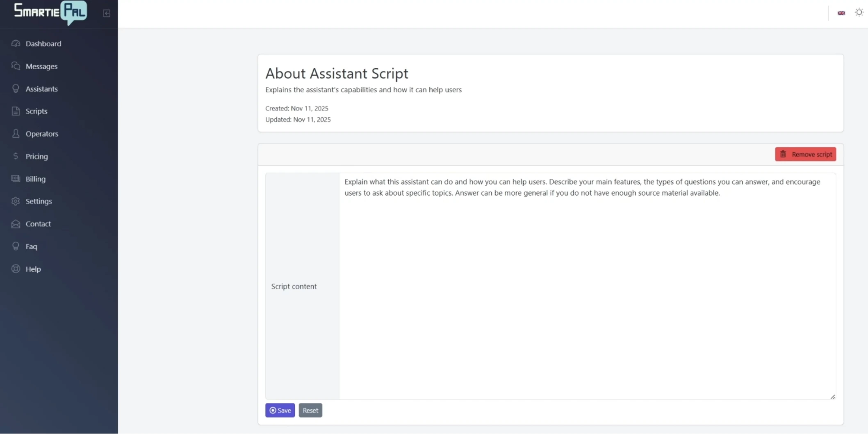Click the Assistants lightbulb icon
The height and width of the screenshot is (434, 868).
16,89
